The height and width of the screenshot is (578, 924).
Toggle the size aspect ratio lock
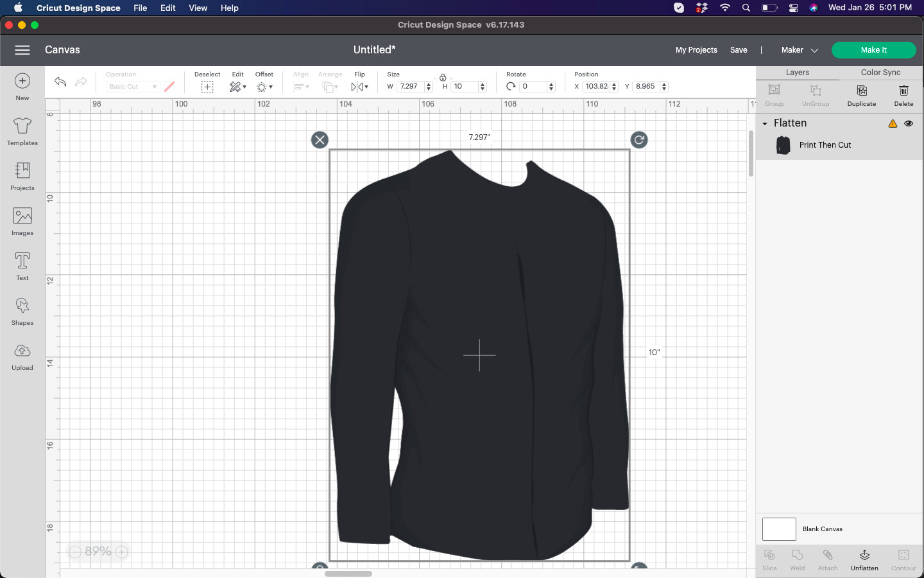coord(443,77)
